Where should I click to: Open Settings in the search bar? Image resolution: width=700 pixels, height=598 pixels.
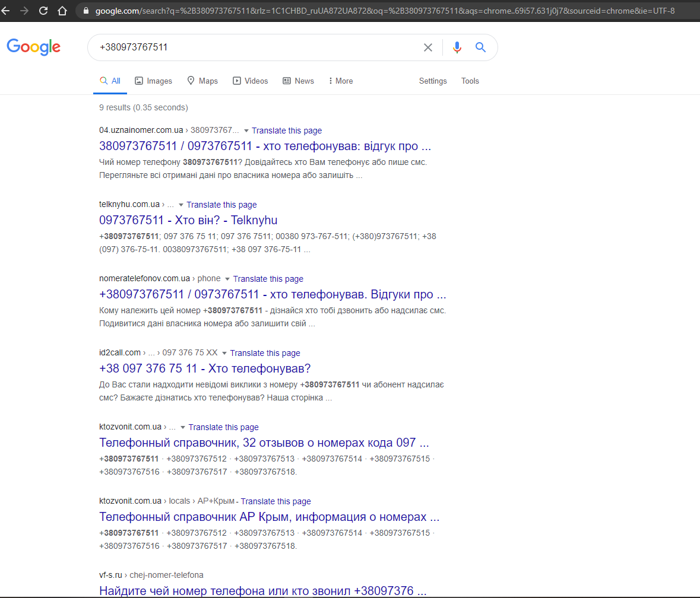click(433, 81)
